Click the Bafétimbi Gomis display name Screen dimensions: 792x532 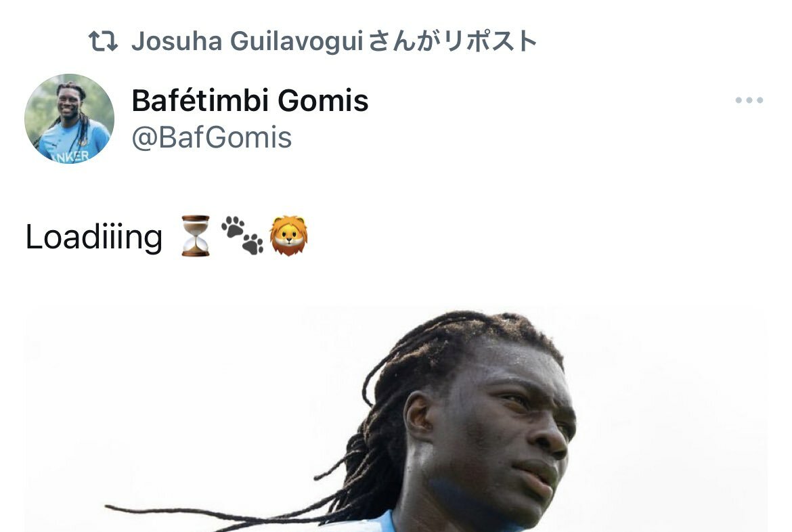coord(250,100)
